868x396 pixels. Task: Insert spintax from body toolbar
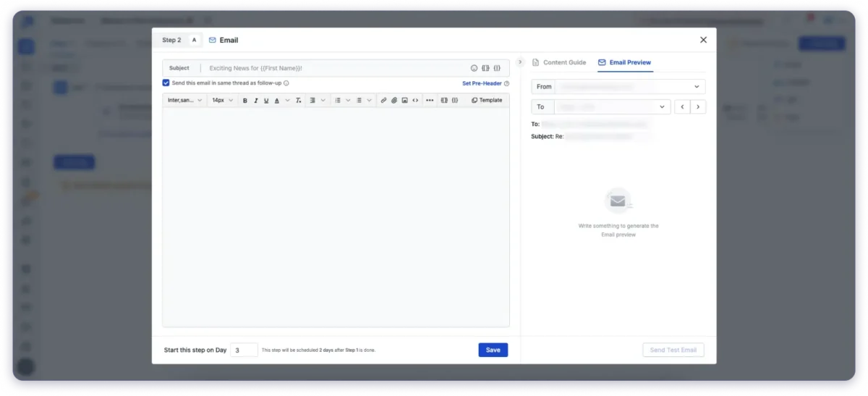pyautogui.click(x=455, y=101)
